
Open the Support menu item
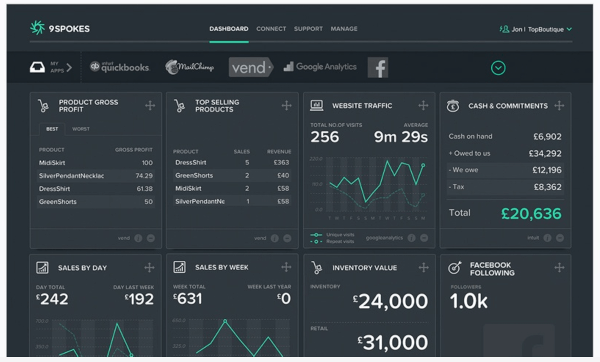308,29
